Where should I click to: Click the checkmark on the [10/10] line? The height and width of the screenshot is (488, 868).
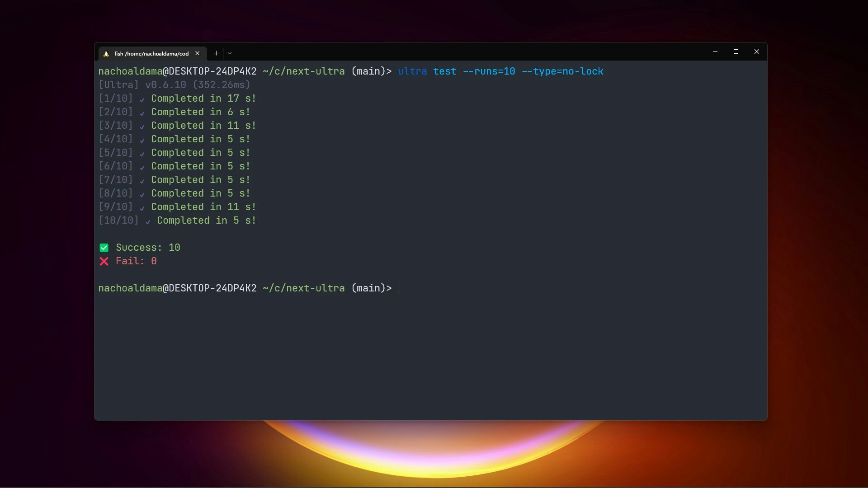click(148, 221)
